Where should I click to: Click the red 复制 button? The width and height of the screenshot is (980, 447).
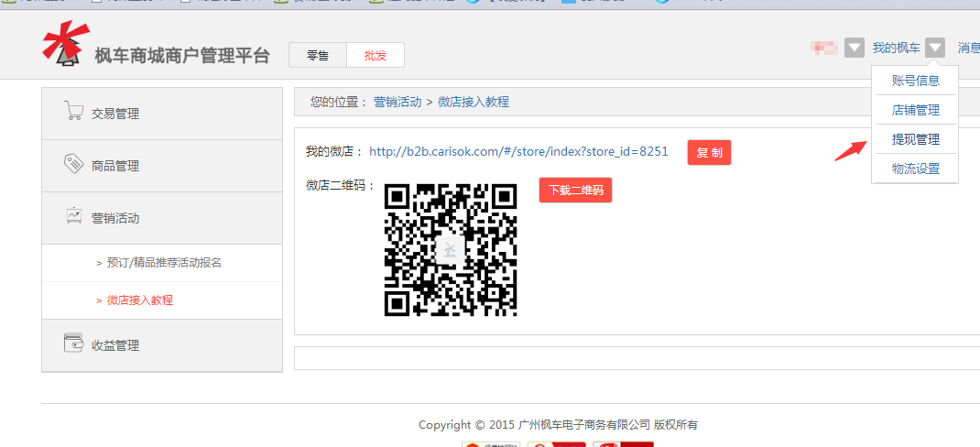click(709, 153)
